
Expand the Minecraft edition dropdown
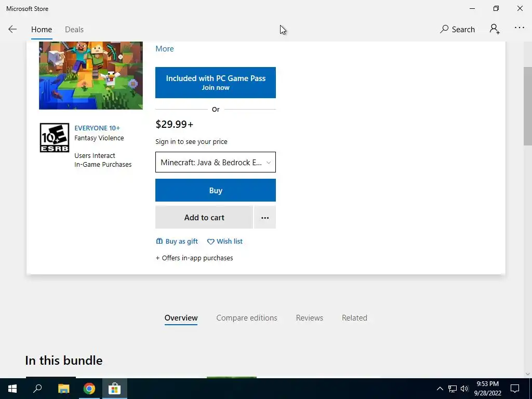click(x=216, y=162)
